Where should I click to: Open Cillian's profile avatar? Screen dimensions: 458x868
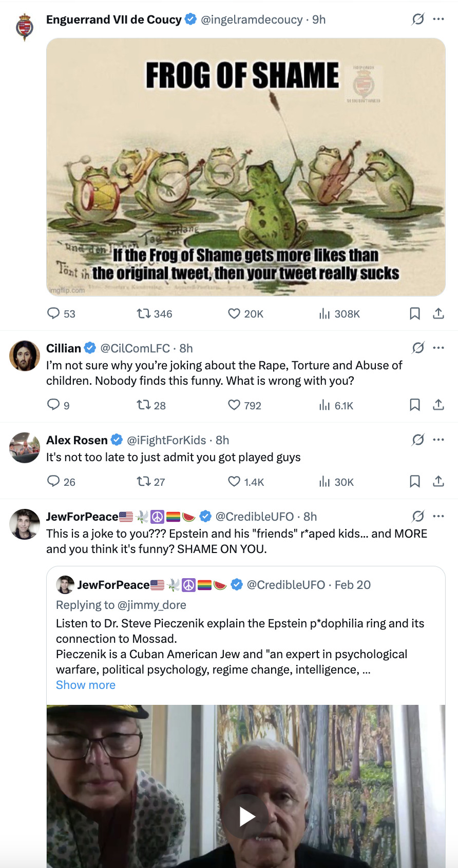coord(25,356)
